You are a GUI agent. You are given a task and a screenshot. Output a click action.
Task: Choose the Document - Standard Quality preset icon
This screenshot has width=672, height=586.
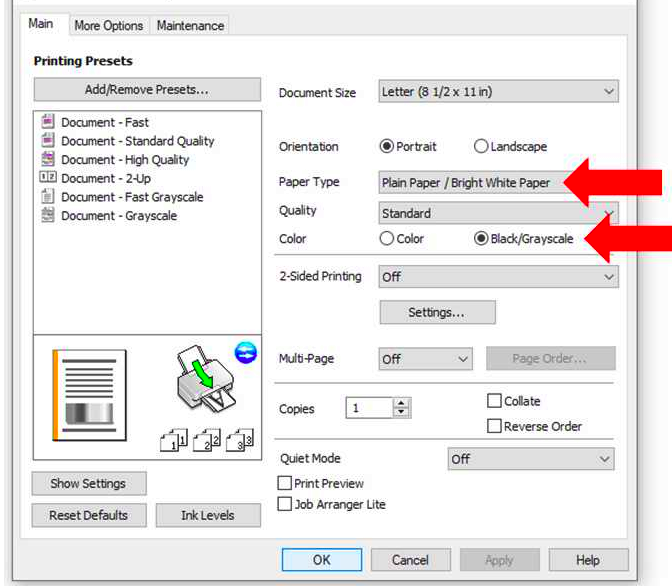[47, 141]
